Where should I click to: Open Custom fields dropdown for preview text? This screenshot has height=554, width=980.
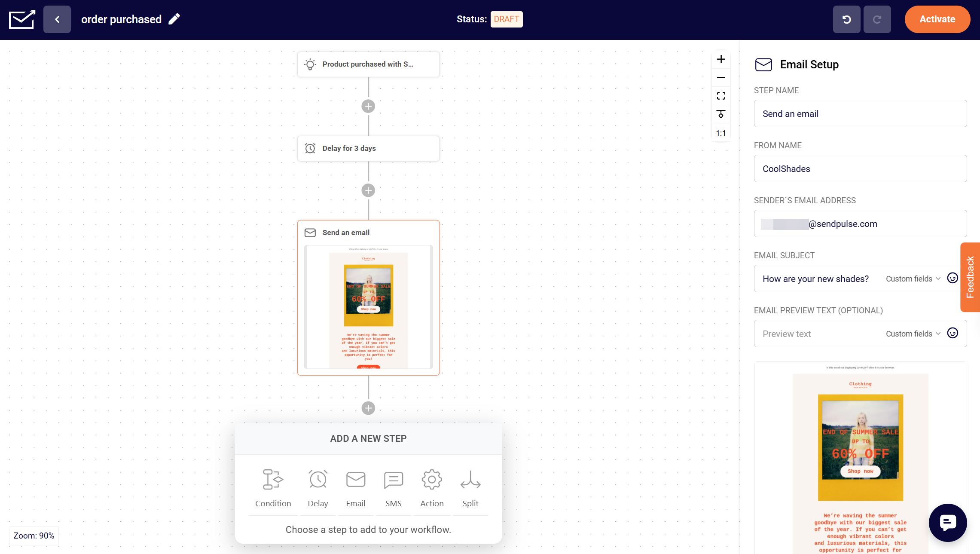pyautogui.click(x=913, y=334)
